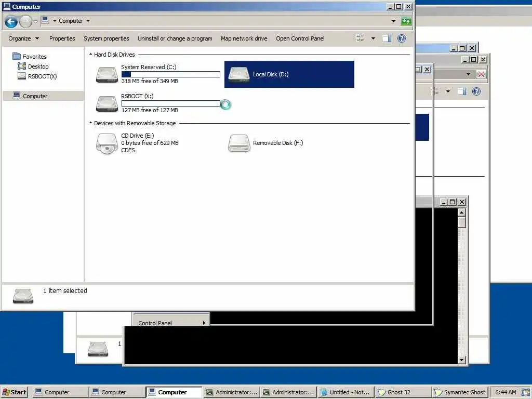Click the green Refresh button

point(406,21)
